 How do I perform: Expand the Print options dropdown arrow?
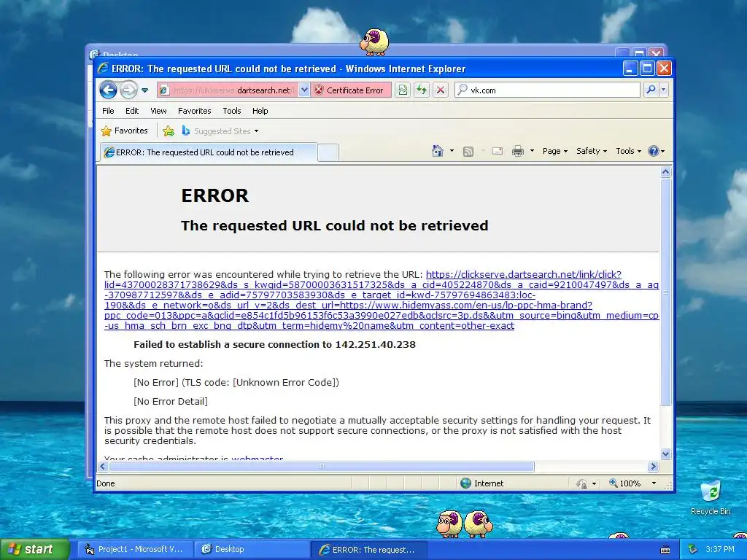pos(532,152)
